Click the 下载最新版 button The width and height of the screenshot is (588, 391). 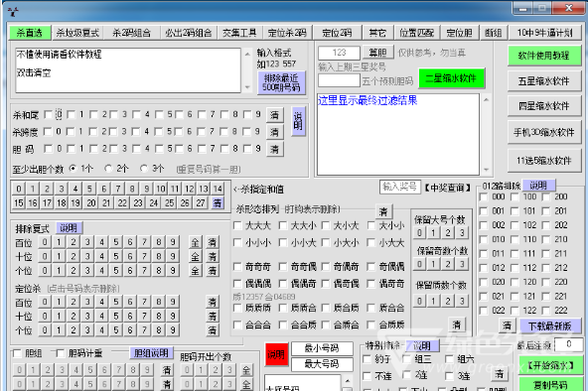pos(549,326)
